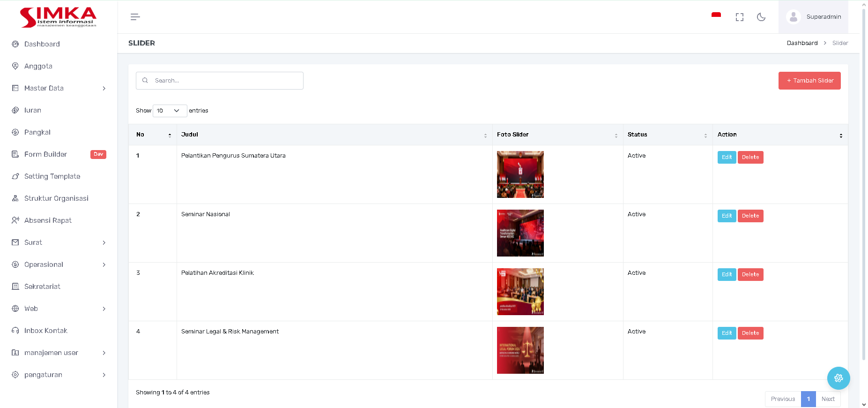Expand the Surat submenu
Image resolution: width=868 pixels, height=408 pixels.
coord(59,242)
